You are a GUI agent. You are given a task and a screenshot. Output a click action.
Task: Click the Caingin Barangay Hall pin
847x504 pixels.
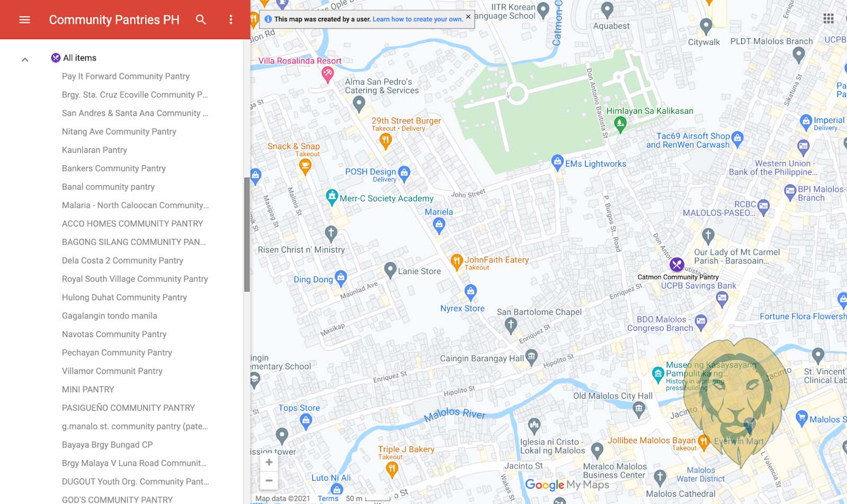(x=531, y=357)
